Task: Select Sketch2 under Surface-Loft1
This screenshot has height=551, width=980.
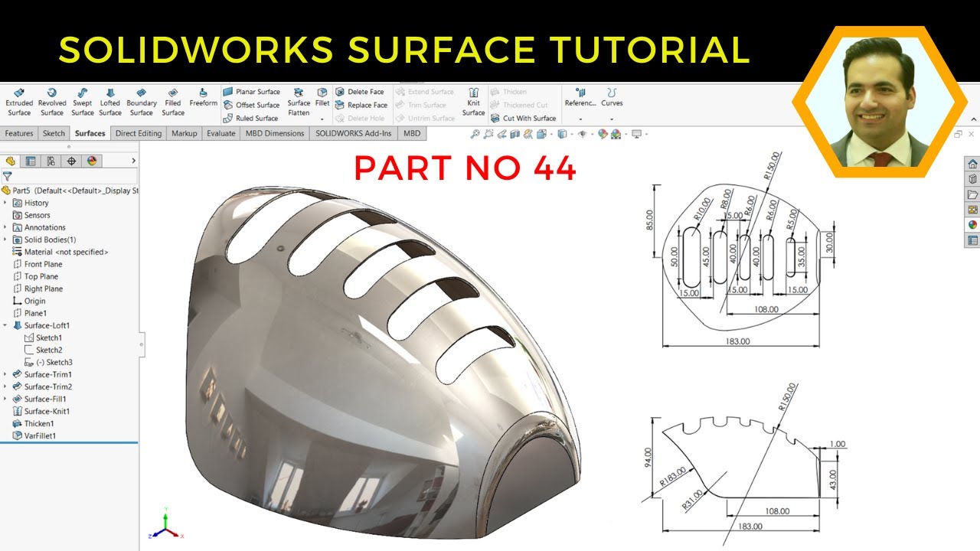Action: [43, 350]
